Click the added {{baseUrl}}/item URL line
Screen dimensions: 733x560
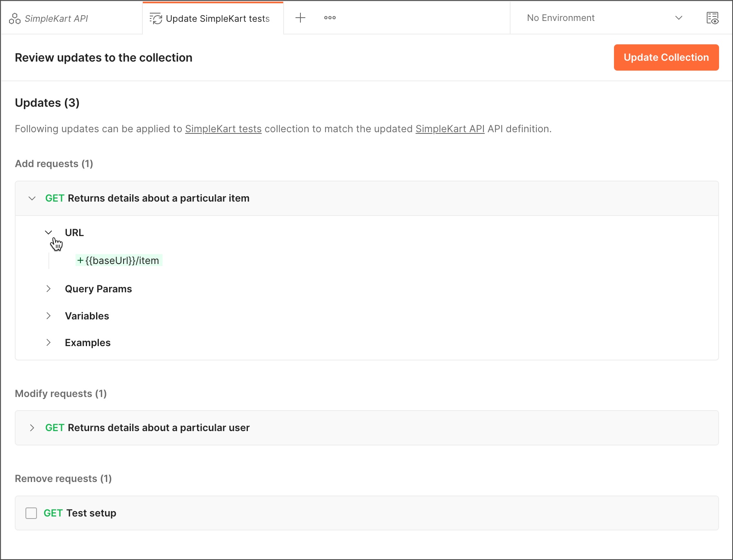(x=119, y=261)
